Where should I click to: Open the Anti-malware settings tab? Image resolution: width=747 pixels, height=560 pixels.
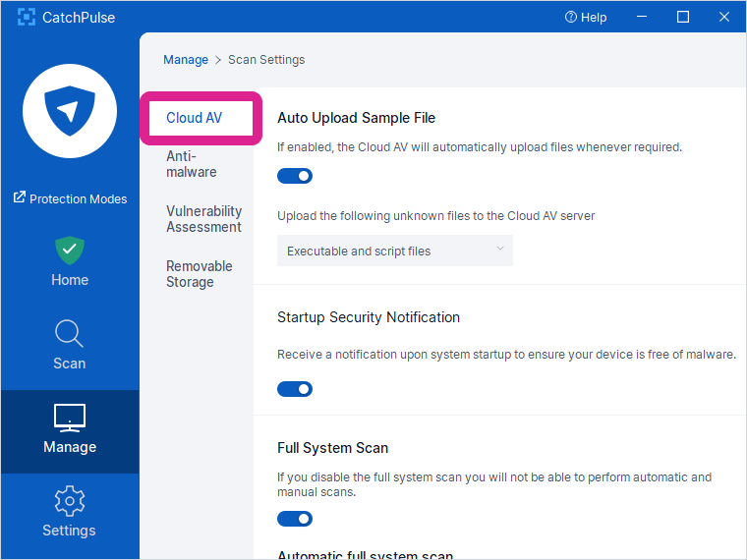click(x=192, y=164)
